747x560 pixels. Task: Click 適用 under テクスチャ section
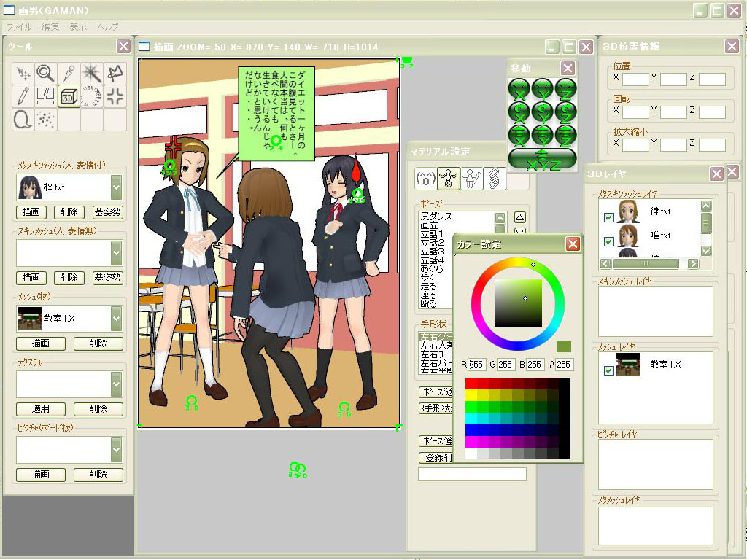[41, 409]
